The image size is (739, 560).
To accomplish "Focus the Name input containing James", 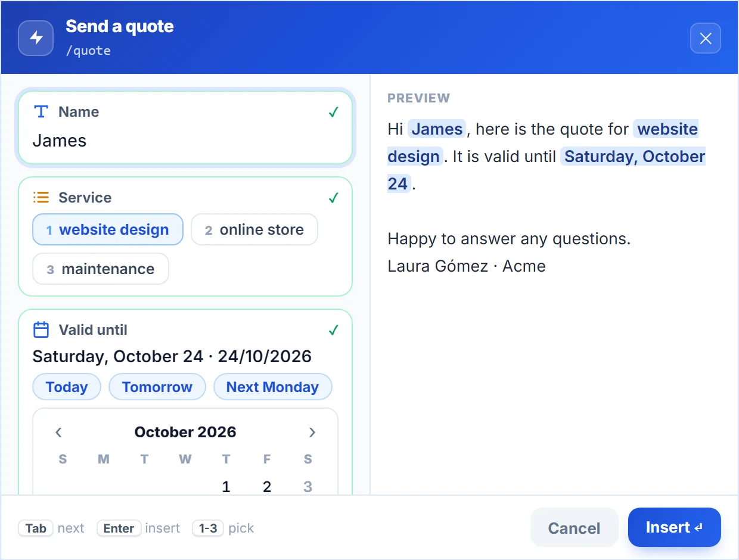I will (185, 141).
